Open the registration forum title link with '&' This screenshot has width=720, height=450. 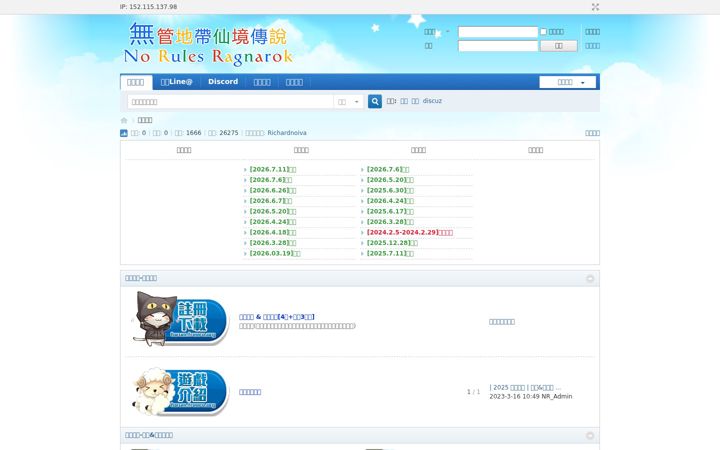277,317
